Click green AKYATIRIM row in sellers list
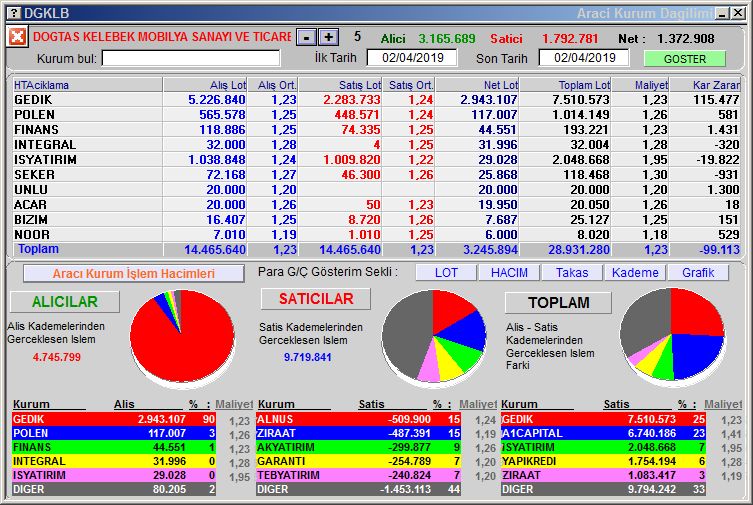Image resolution: width=753 pixels, height=505 pixels. (x=359, y=447)
